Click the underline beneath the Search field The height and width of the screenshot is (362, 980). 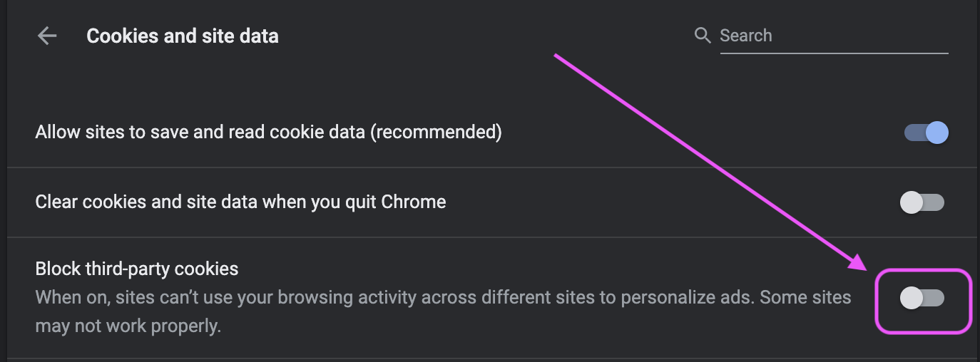tap(834, 53)
